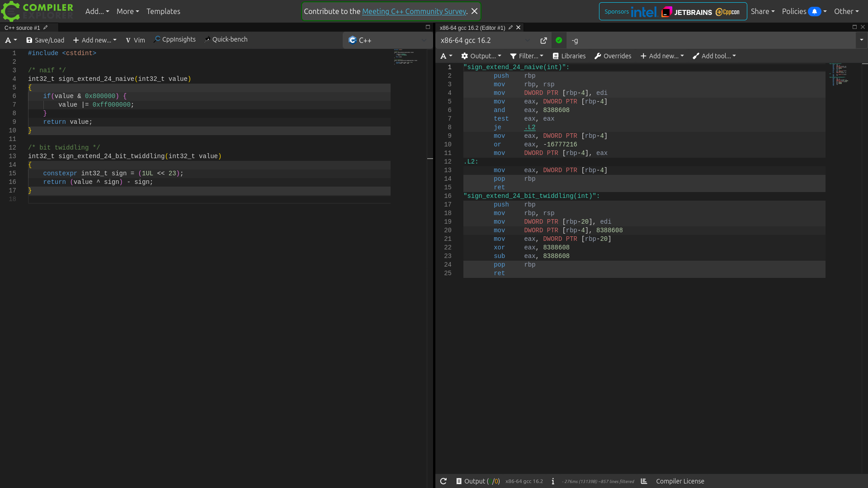Open Compiler License link

(x=680, y=481)
